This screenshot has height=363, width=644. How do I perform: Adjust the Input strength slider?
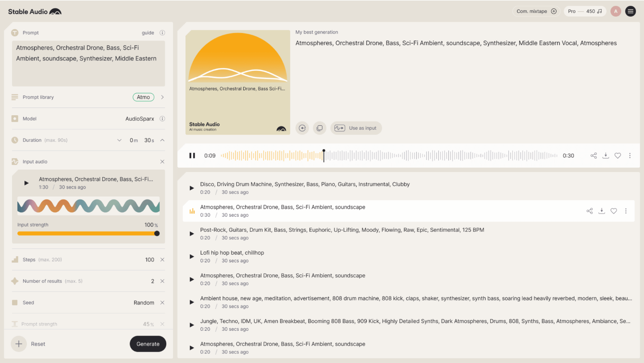click(x=157, y=233)
